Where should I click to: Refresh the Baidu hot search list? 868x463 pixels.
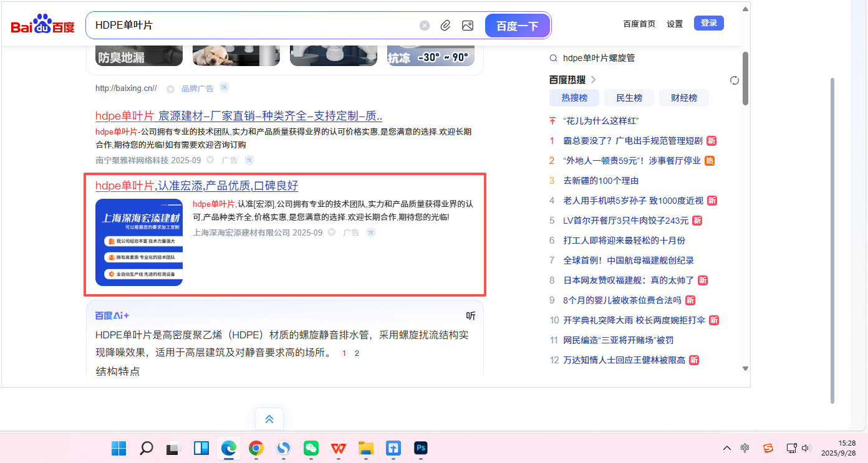click(x=735, y=80)
